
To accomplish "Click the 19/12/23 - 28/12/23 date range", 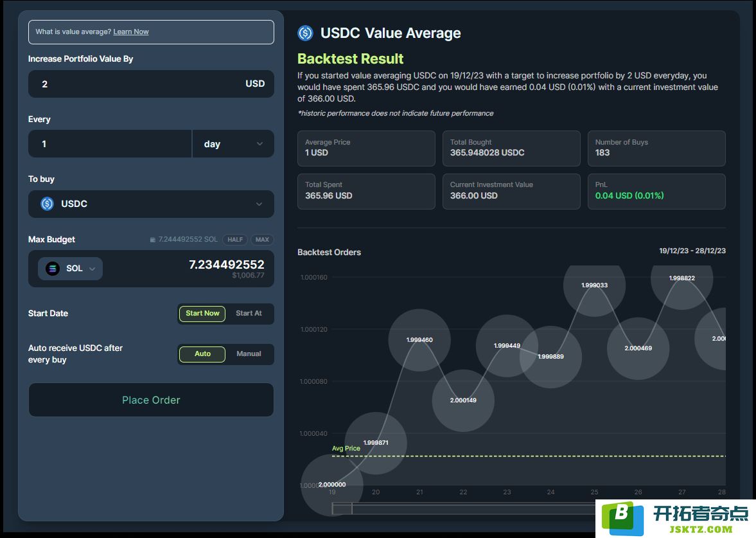I will pos(692,251).
